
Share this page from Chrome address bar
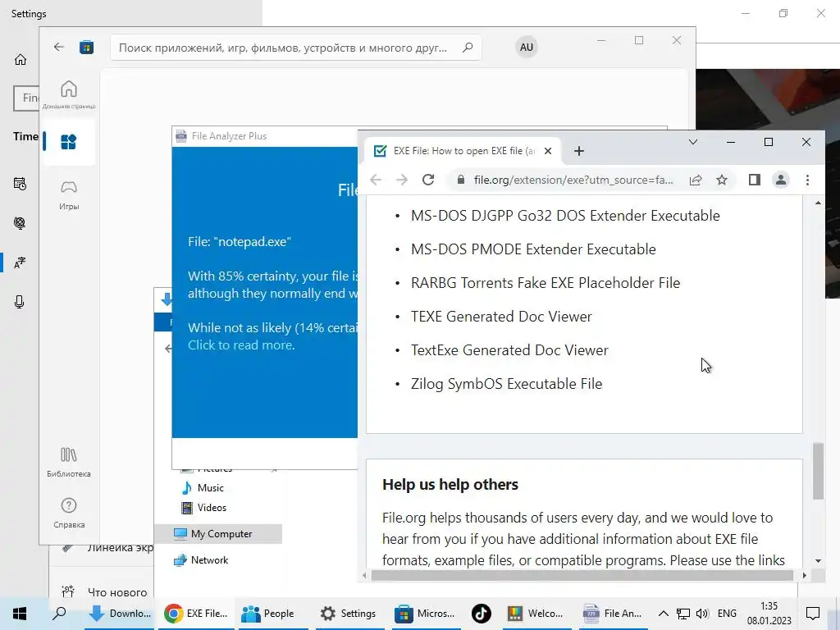696,180
